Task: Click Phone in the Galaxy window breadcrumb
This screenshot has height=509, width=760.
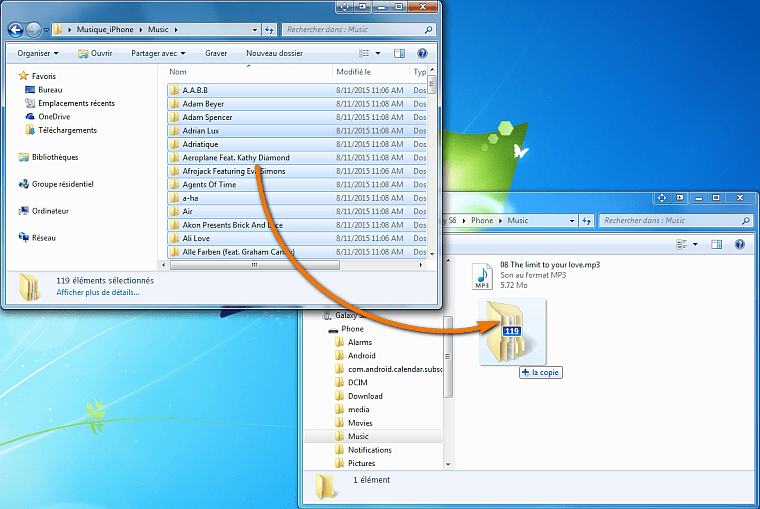Action: [482, 221]
